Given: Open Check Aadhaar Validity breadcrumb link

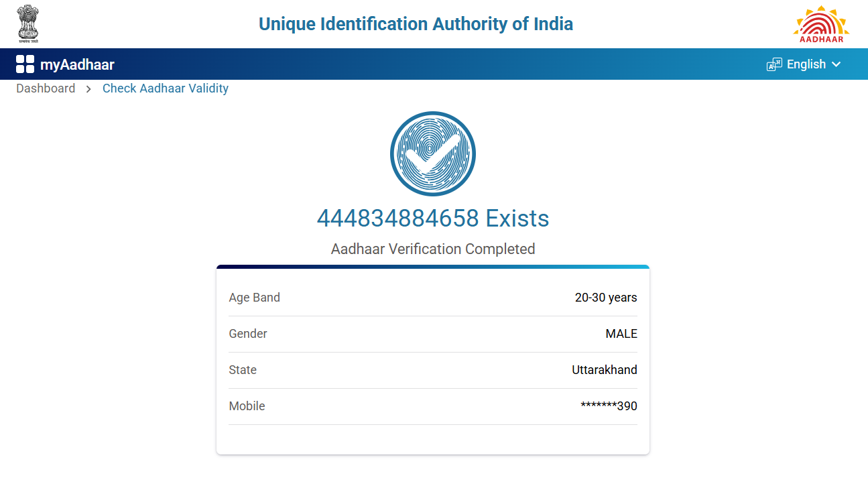Looking at the screenshot, I should click(x=166, y=88).
